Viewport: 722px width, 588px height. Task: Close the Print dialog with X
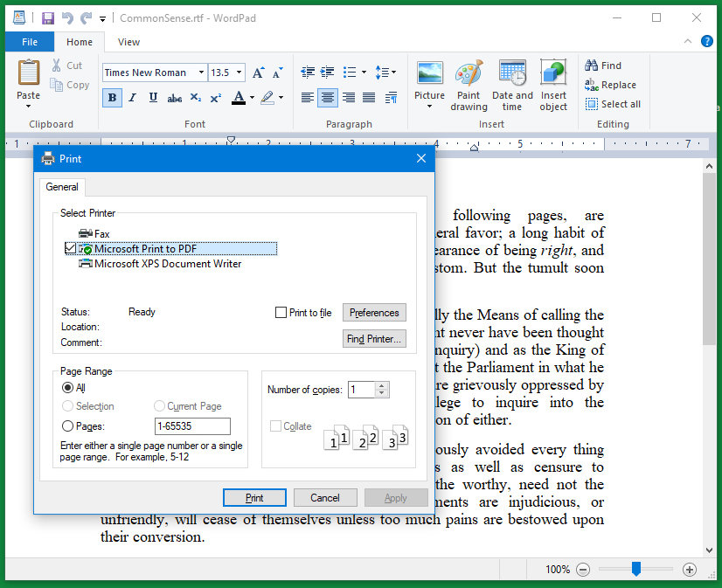tap(420, 158)
